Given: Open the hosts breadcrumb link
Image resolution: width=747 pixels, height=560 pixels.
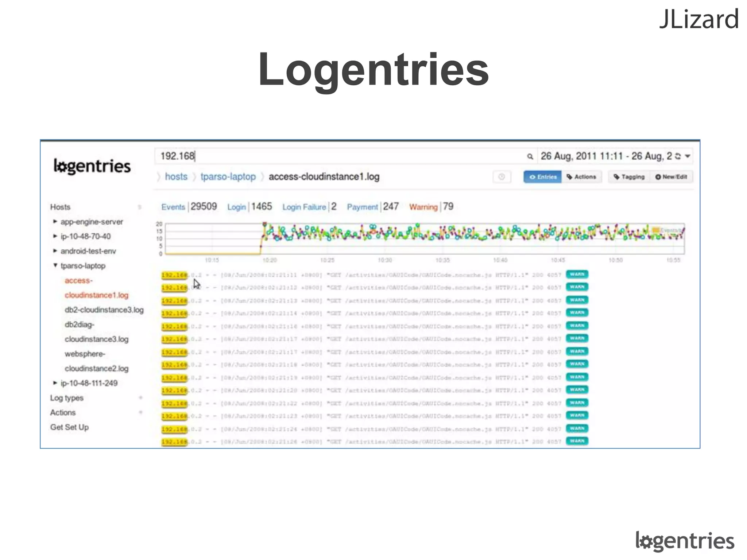Looking at the screenshot, I should pos(176,176).
